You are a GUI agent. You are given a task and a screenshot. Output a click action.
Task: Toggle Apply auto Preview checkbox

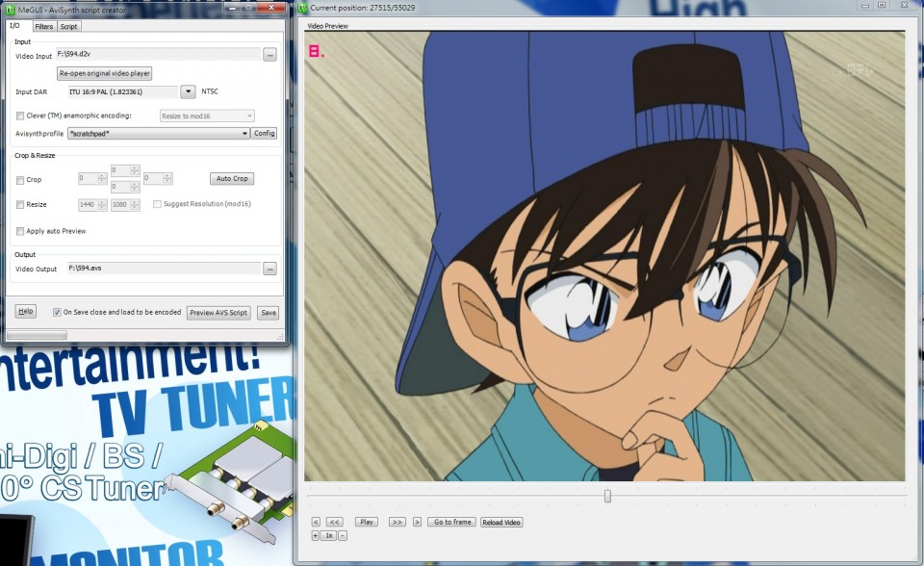tap(20, 231)
